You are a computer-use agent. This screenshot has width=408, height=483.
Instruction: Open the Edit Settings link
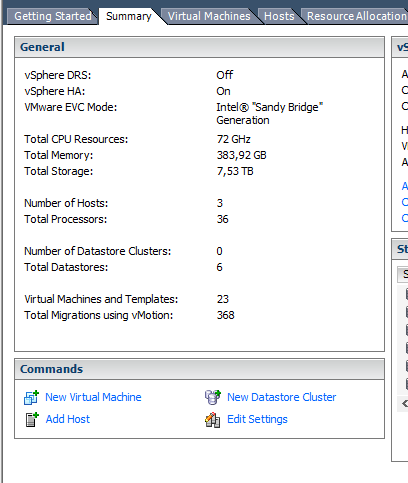[257, 419]
